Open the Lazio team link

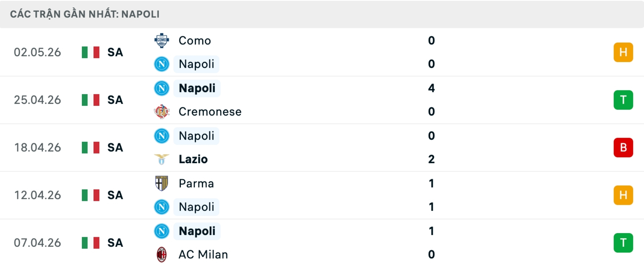click(193, 159)
